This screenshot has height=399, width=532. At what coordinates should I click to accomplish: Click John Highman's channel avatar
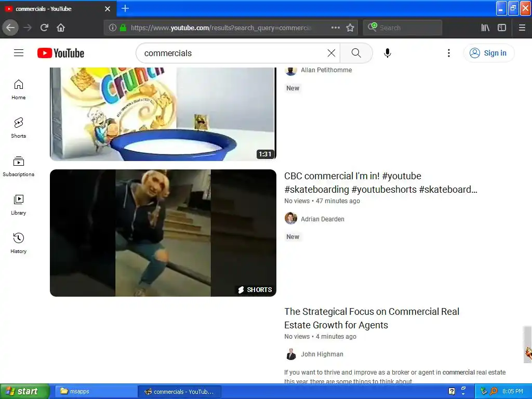tap(291, 354)
